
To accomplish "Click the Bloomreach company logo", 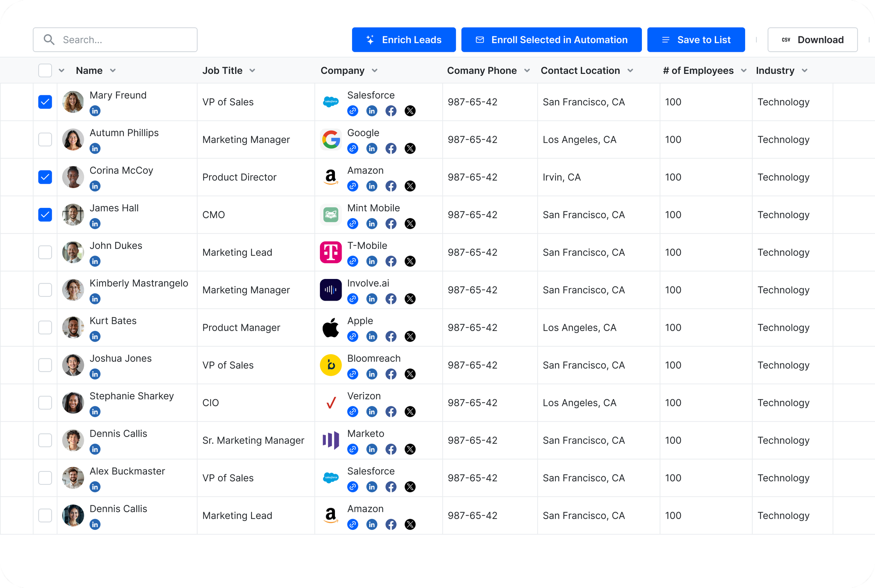I will pos(331,365).
